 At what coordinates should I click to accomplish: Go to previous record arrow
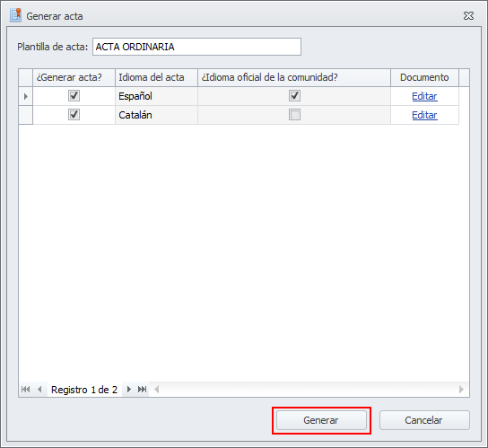(x=39, y=389)
